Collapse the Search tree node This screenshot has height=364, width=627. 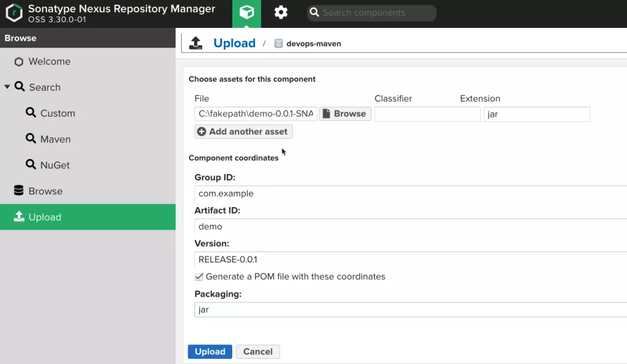pyautogui.click(x=7, y=87)
